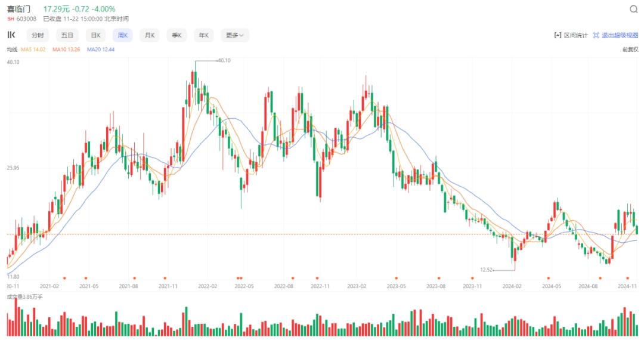Expand the 更多 more periods dropdown
644x340 pixels.
pyautogui.click(x=234, y=35)
